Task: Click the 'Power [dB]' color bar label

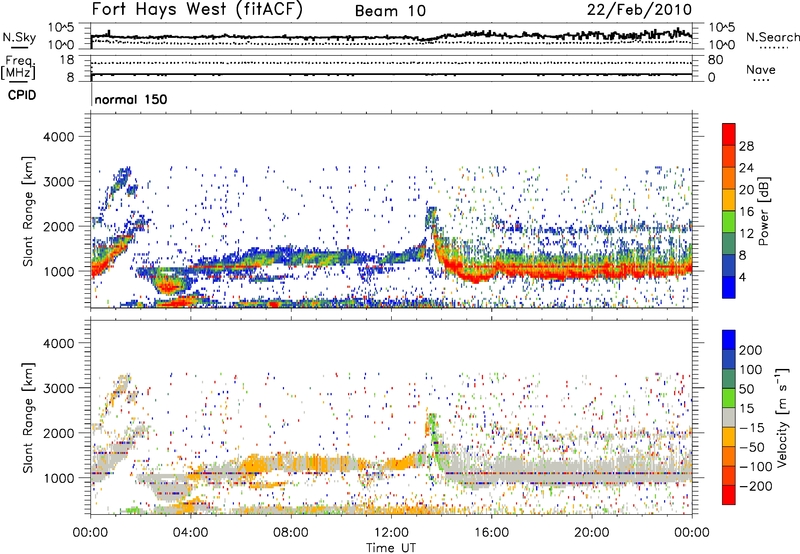Action: 763,211
